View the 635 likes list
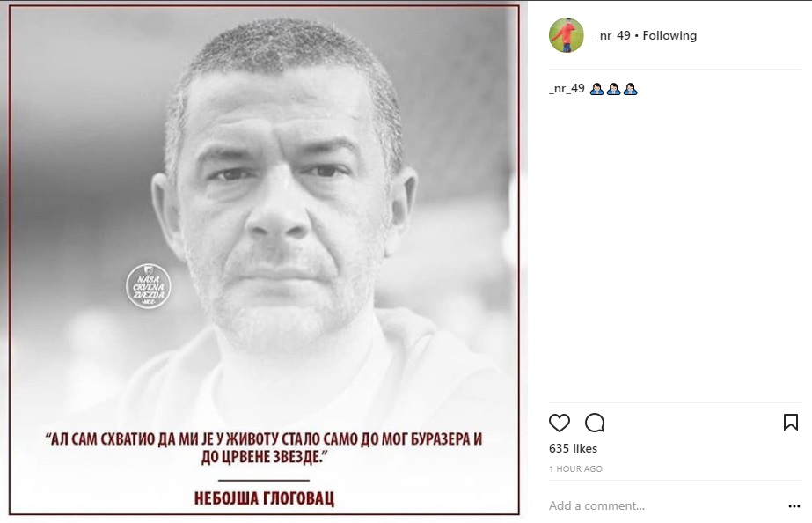 point(573,448)
